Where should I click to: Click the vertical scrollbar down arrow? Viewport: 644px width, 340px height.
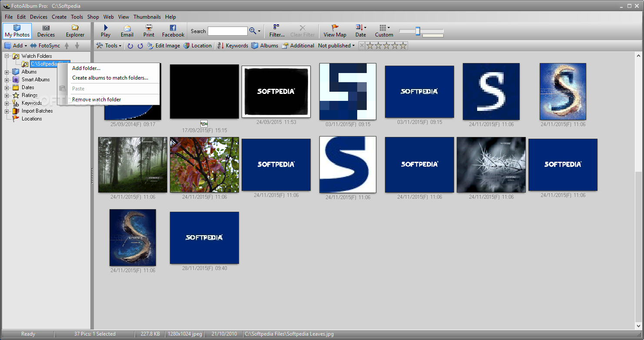tap(639, 326)
